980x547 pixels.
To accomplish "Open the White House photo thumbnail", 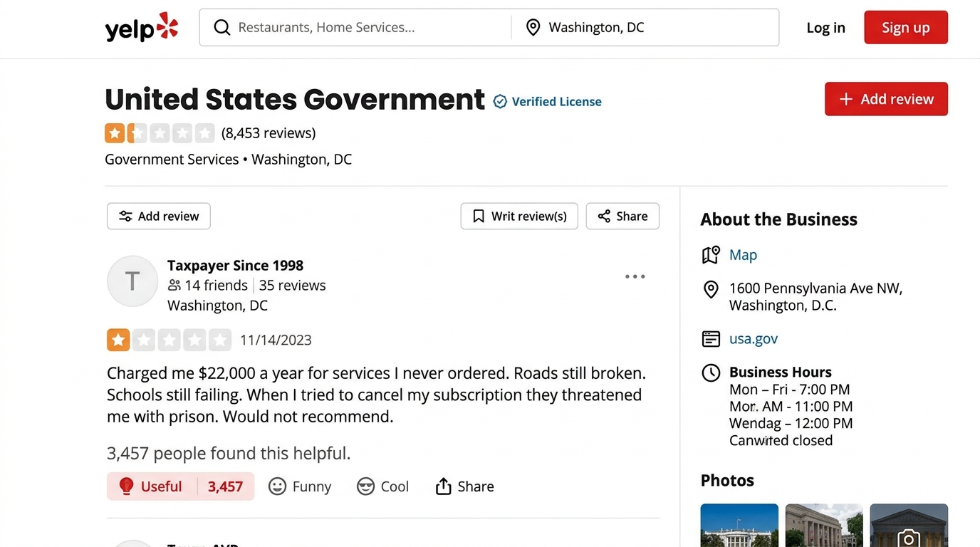I will tap(739, 526).
